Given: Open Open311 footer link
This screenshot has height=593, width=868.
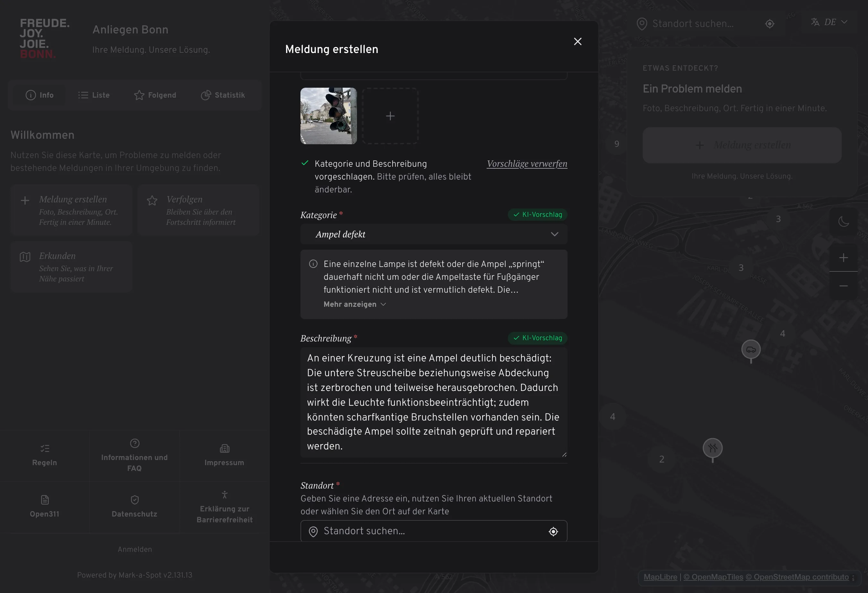Looking at the screenshot, I should [44, 507].
